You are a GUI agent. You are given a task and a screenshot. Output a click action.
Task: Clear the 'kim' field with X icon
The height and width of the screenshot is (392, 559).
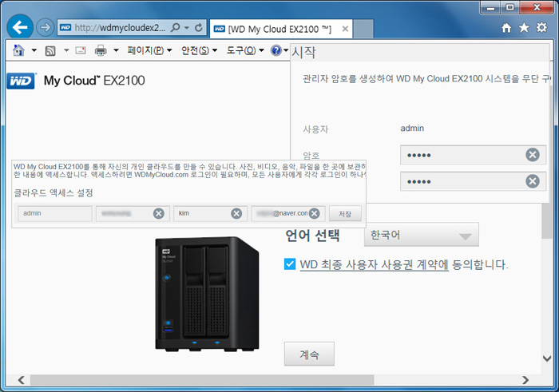click(236, 213)
